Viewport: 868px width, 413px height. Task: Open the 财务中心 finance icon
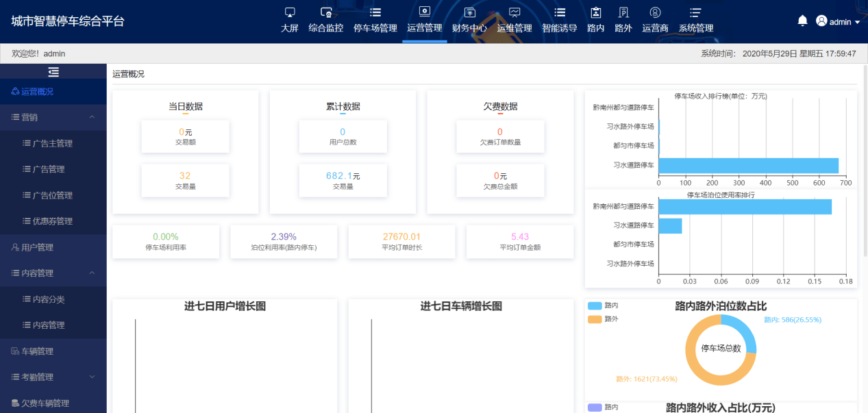[469, 12]
